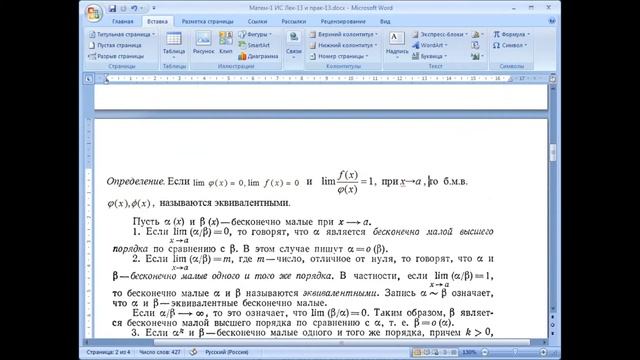Click the signature line icon in Текст group
640x360 pixels.
coord(477,35)
